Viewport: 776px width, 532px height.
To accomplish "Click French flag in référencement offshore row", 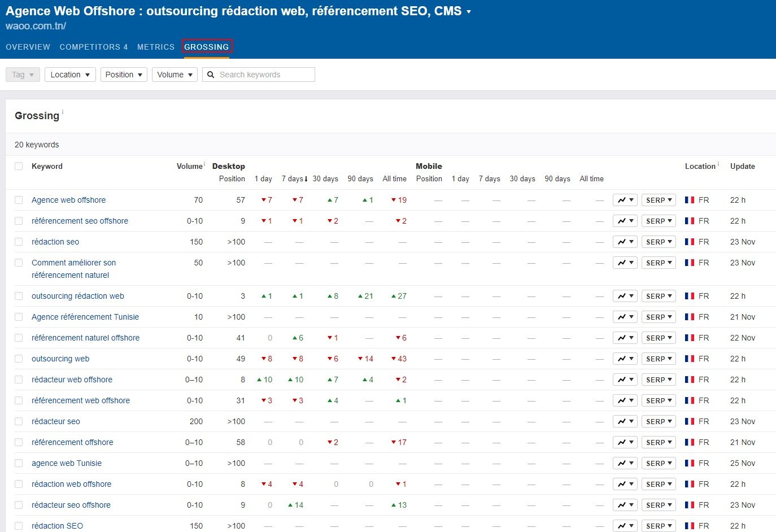I will 690,442.
